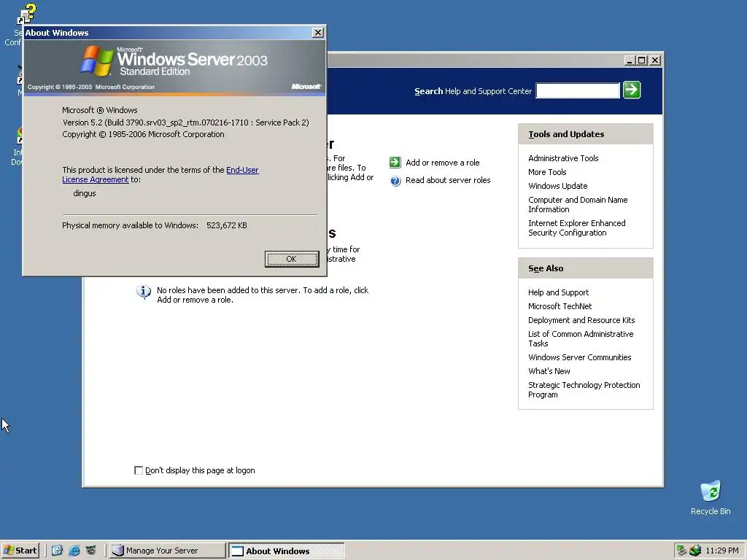Click the globe update tray icon
This screenshot has width=747, height=560.
tap(695, 551)
